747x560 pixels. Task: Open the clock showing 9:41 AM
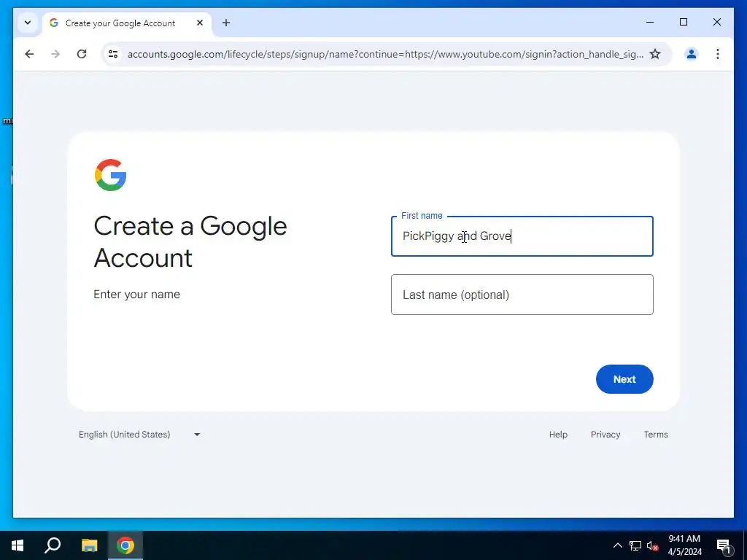pos(684,545)
